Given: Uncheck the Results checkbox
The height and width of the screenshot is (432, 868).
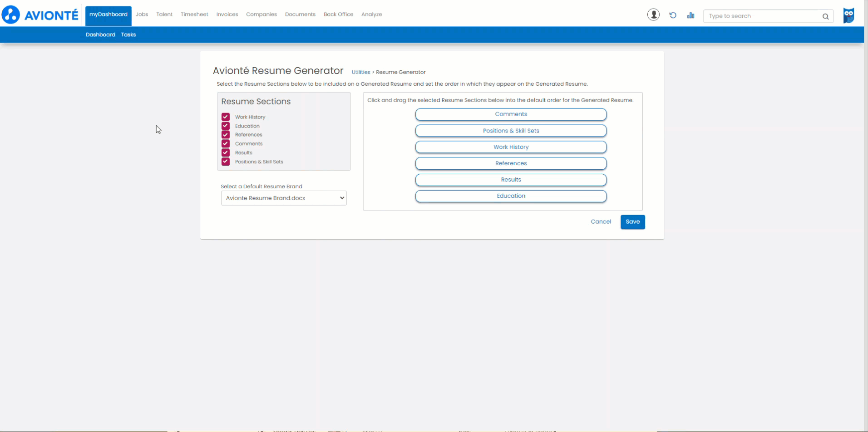Looking at the screenshot, I should click(x=226, y=152).
